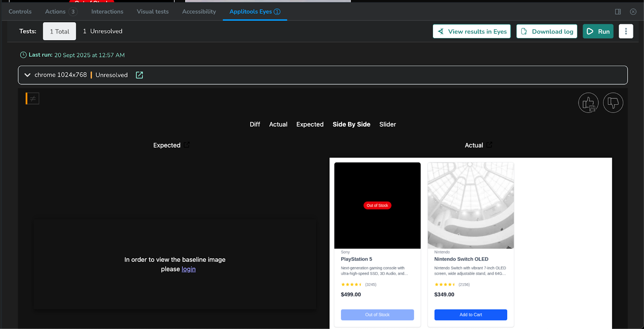Filter tests by 1 Total

tap(60, 31)
